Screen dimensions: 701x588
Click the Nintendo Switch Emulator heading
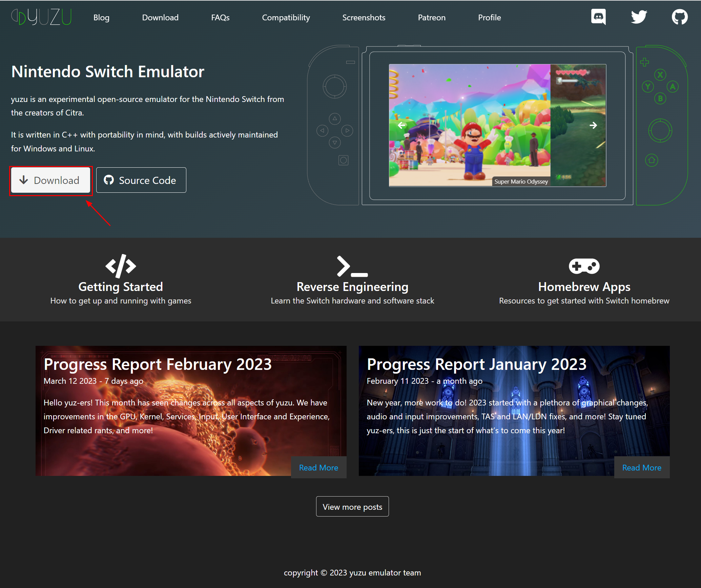[108, 71]
